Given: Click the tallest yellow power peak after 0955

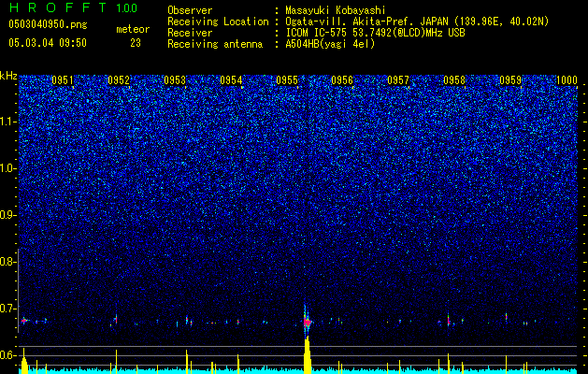Looking at the screenshot, I should (x=308, y=354).
